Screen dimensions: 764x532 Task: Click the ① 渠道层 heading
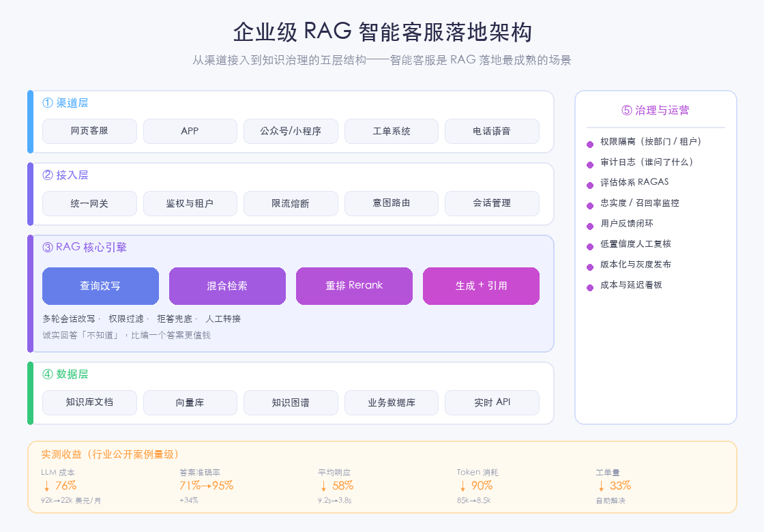click(65, 103)
